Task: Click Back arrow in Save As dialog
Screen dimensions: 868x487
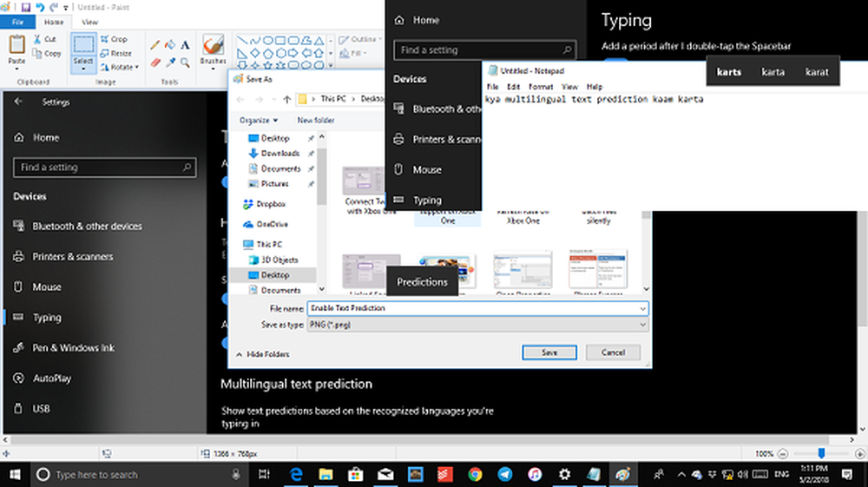Action: click(240, 100)
